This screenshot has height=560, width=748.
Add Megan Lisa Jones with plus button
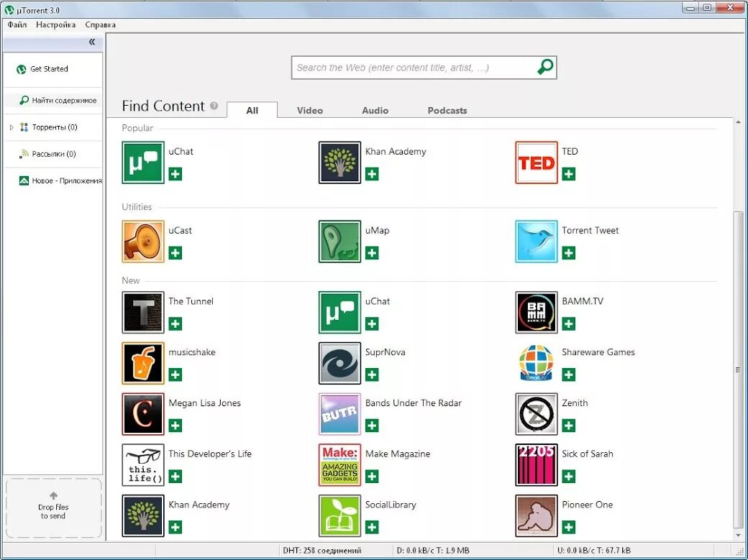point(175,426)
